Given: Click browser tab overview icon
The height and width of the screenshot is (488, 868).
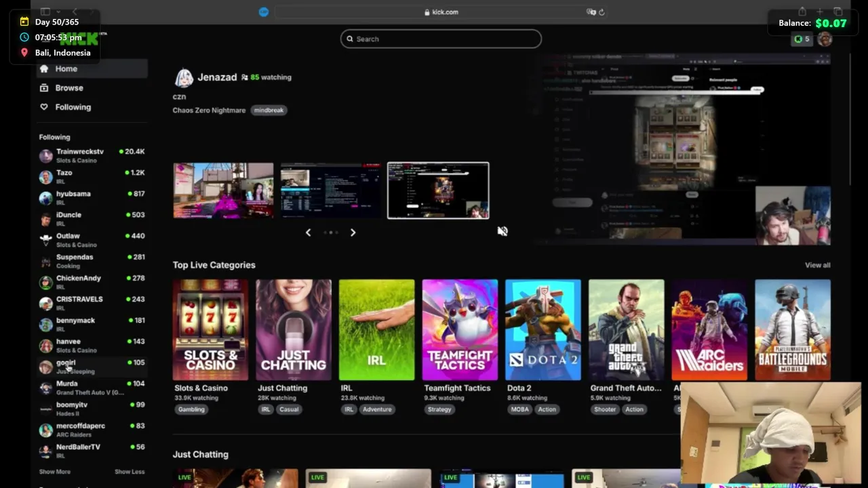Looking at the screenshot, I should coord(838,12).
